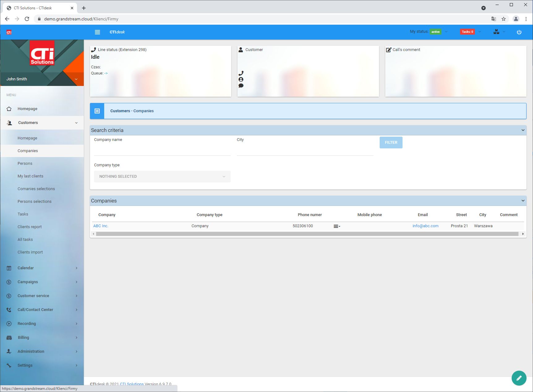
Task: Click the chat bubble icon in Customer panel
Action: (x=241, y=86)
